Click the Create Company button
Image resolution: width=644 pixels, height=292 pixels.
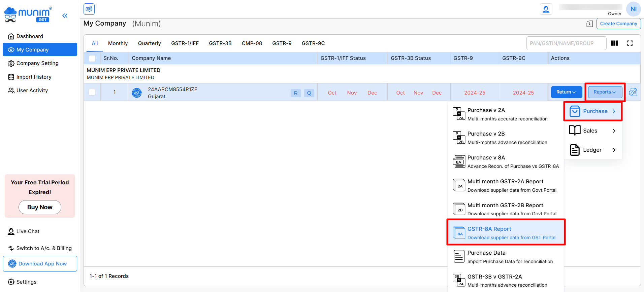[x=618, y=24]
